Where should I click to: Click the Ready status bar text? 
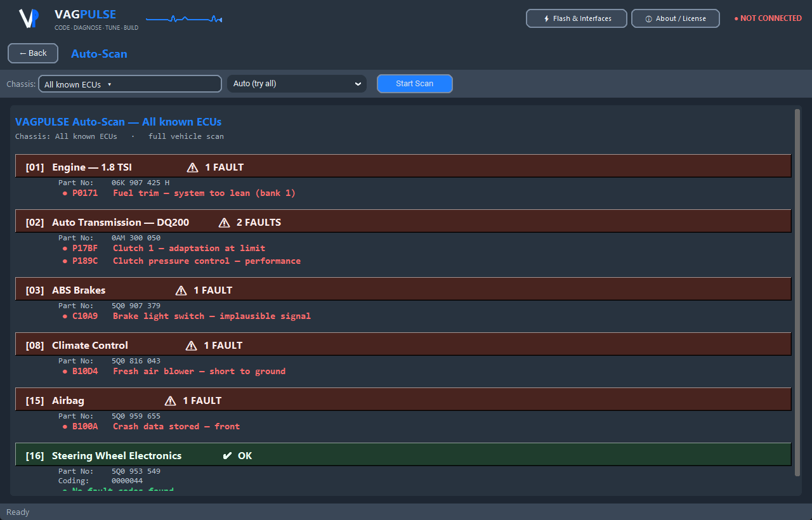coord(18,512)
